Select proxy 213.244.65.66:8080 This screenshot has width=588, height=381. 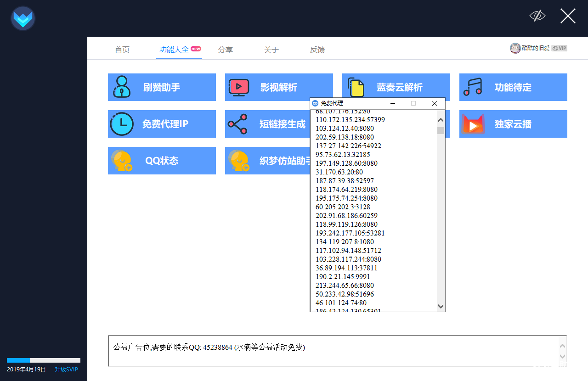(345, 286)
